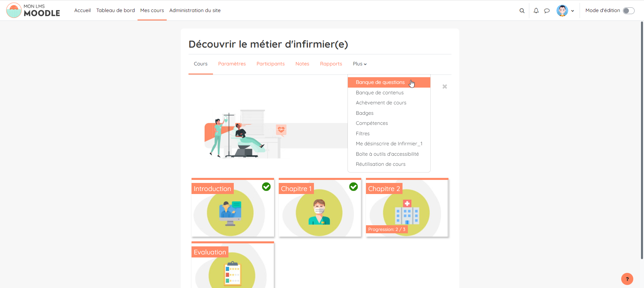Collapse the Plus dropdown menu
The height and width of the screenshot is (288, 644).
(x=360, y=64)
